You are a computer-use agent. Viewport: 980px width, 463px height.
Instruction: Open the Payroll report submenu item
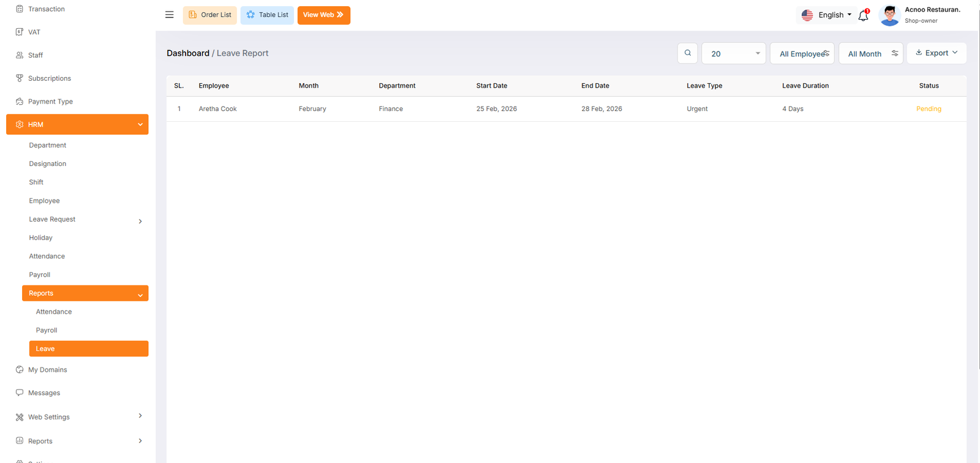point(47,330)
